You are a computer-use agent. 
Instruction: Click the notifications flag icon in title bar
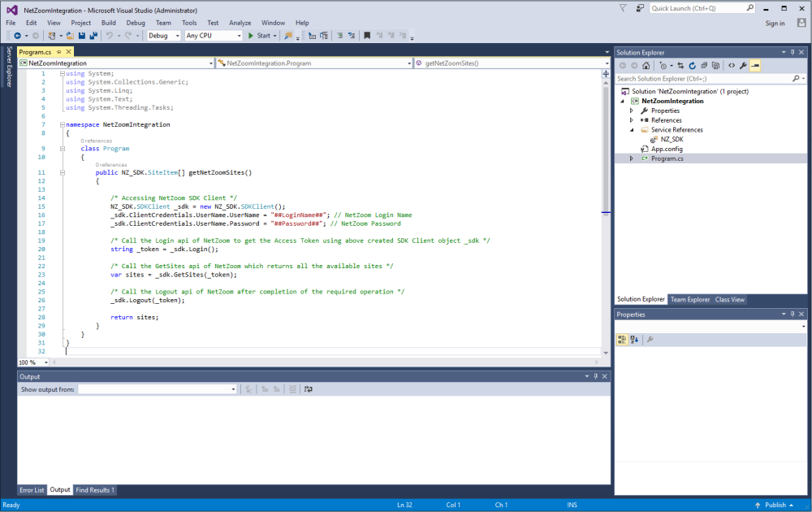point(623,8)
